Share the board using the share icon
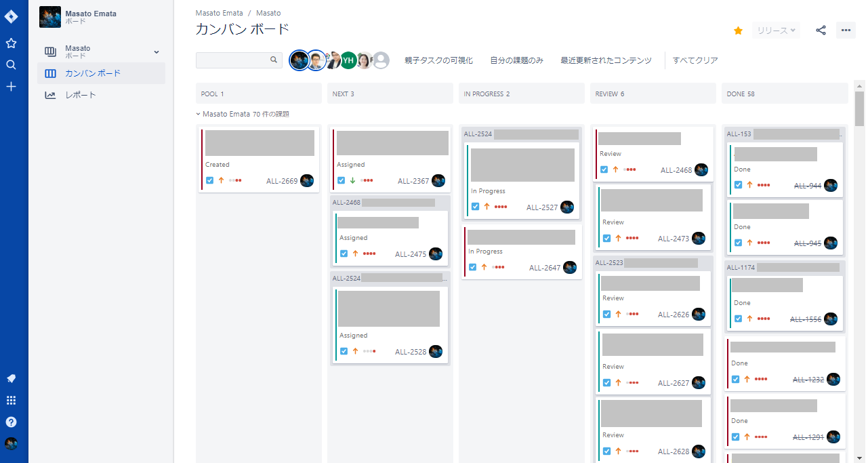 [x=821, y=30]
